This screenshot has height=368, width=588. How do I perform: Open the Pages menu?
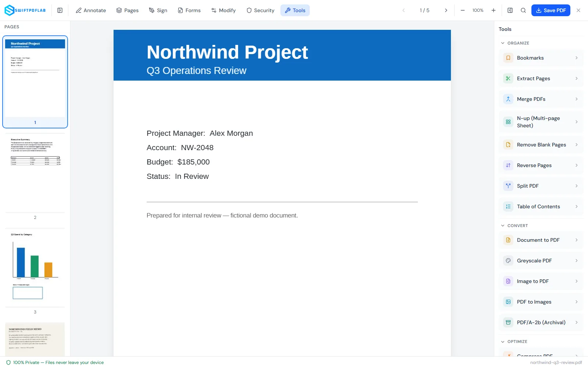127,10
